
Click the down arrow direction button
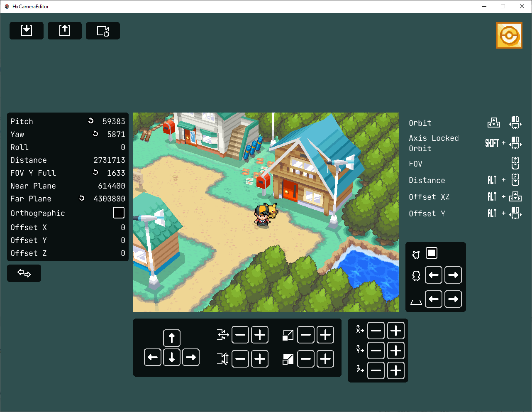tap(172, 357)
